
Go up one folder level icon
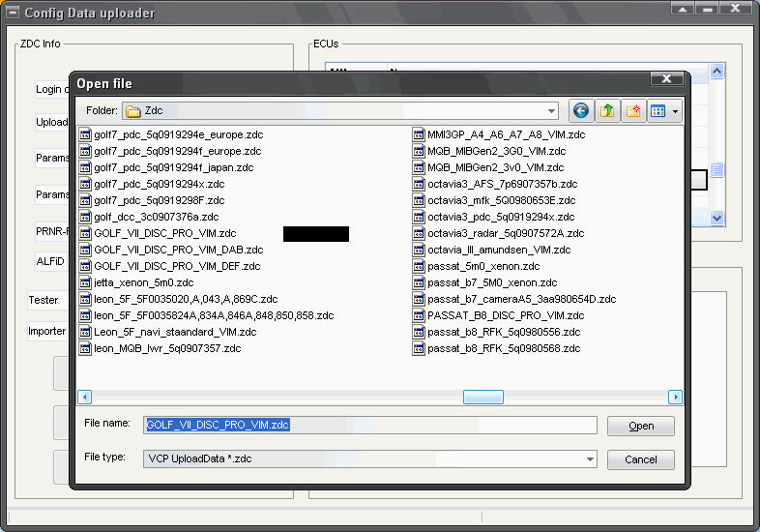click(607, 111)
